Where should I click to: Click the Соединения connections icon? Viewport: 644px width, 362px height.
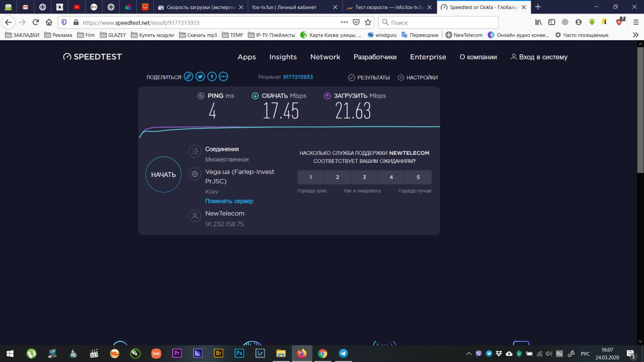[x=195, y=151]
